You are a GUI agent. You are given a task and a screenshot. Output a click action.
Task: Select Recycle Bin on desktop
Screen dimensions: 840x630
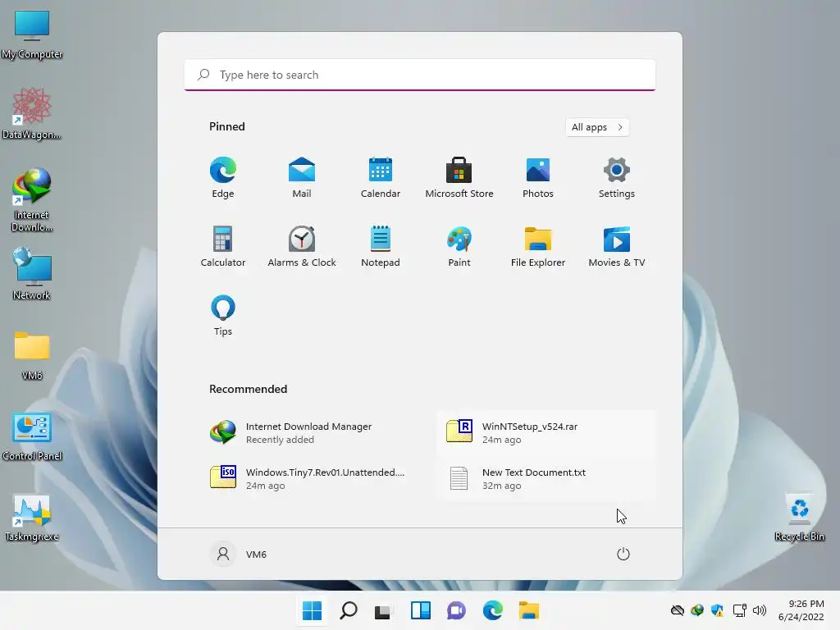799,518
